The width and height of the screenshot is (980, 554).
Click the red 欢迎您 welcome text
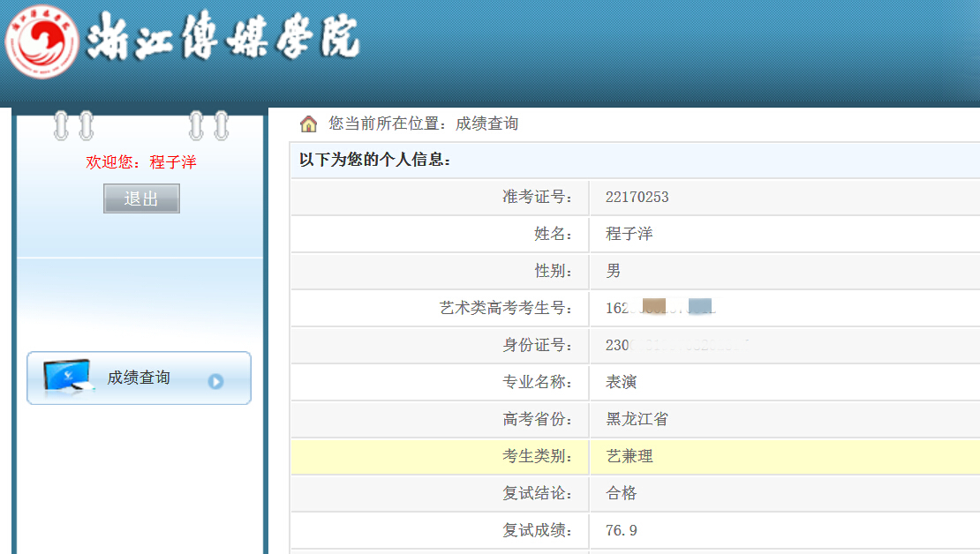tap(140, 162)
